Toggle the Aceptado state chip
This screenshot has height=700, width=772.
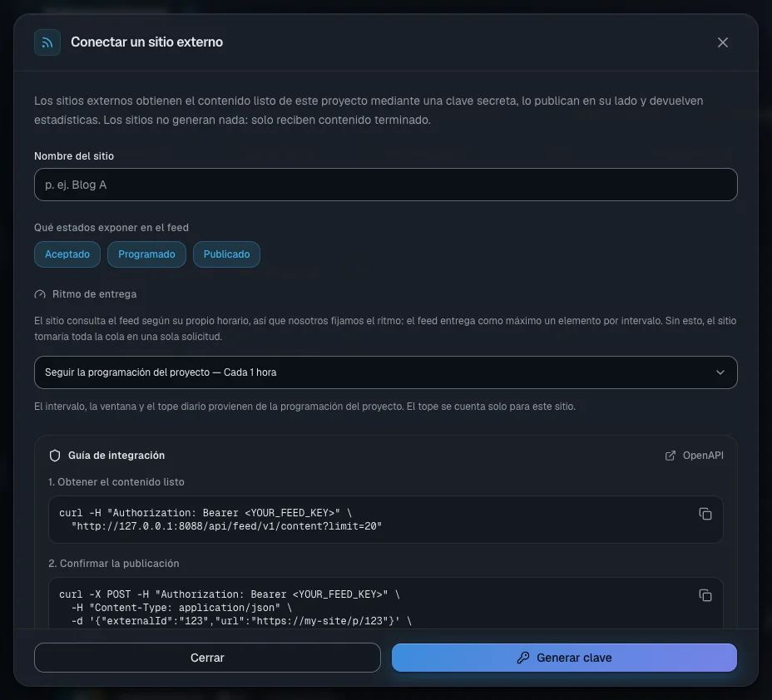(x=67, y=254)
